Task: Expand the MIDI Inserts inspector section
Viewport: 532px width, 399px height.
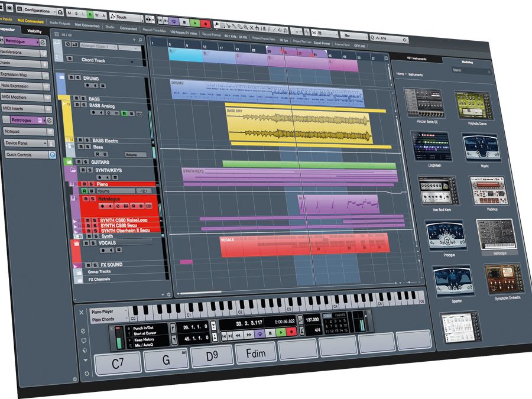Action: pyautogui.click(x=27, y=109)
